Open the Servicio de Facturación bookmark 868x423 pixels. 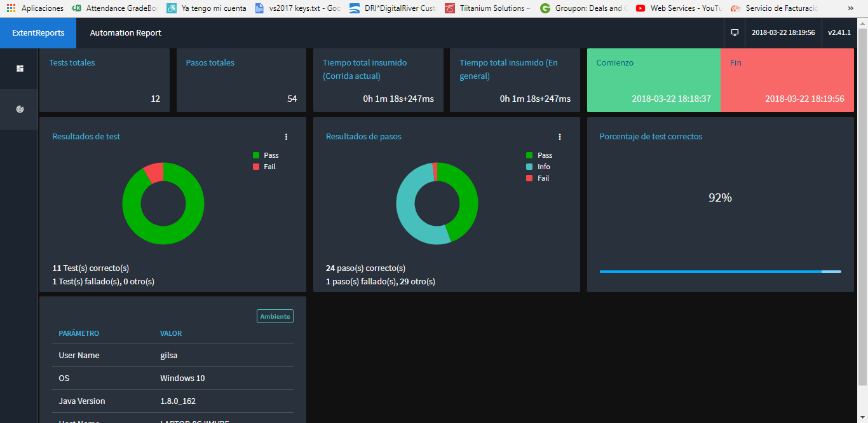(773, 8)
